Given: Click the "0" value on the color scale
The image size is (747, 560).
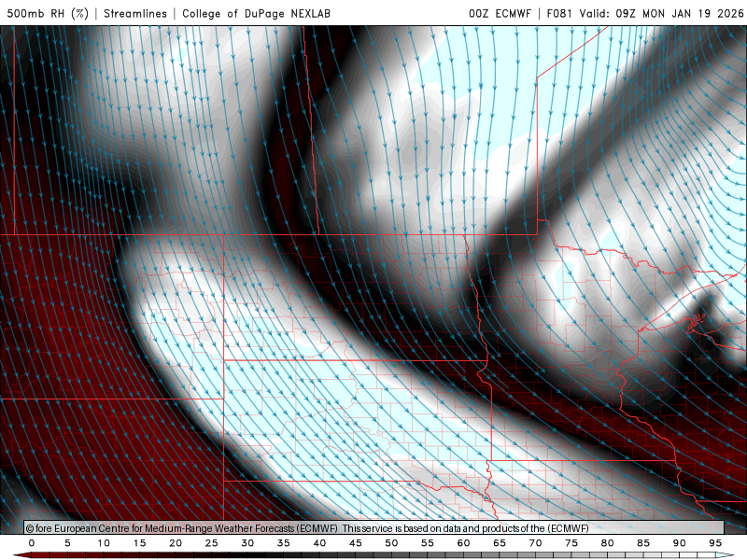Looking at the screenshot, I should tap(32, 543).
